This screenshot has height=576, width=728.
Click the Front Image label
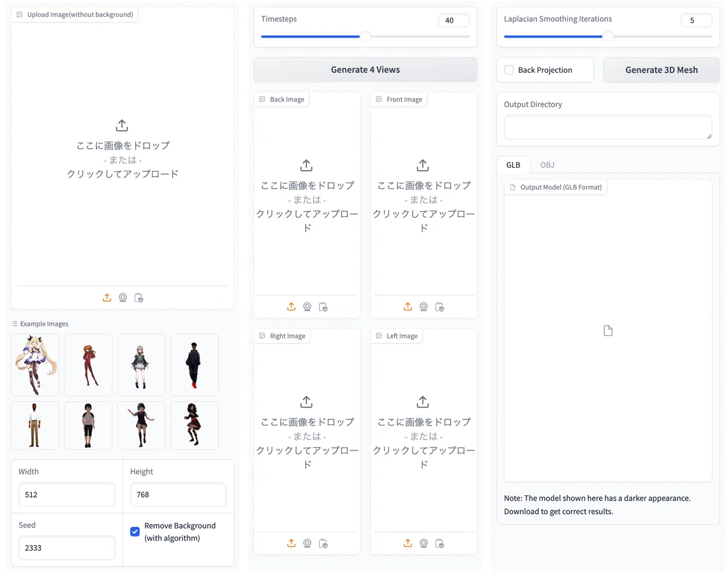pyautogui.click(x=404, y=100)
